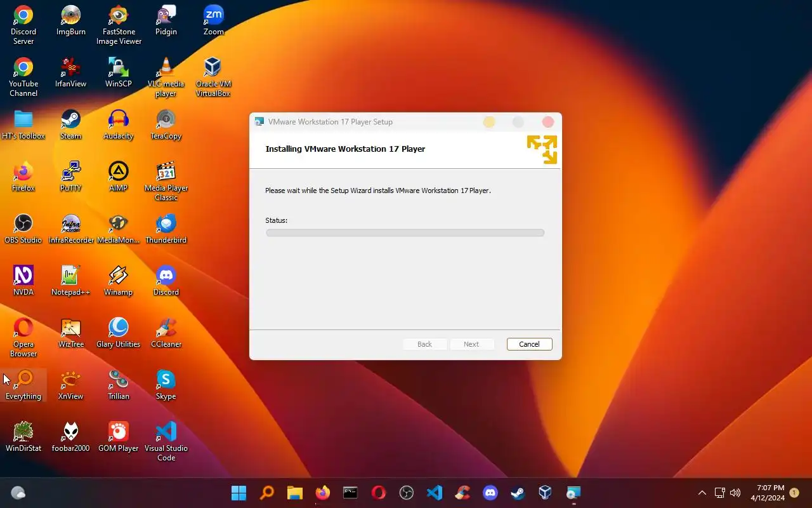Screen dimensions: 812x508
Task: Open Visual Studio Code taskbar icon
Action: point(435,493)
